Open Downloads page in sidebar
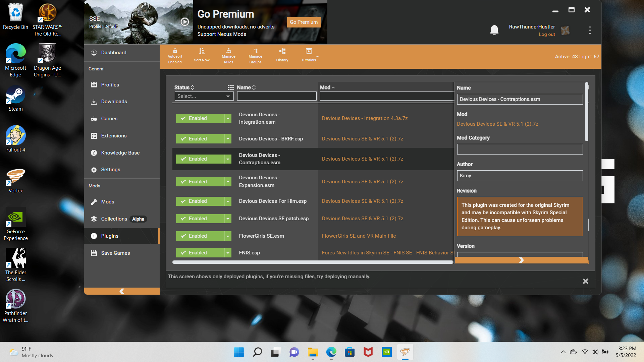The image size is (644, 362). pos(122,102)
